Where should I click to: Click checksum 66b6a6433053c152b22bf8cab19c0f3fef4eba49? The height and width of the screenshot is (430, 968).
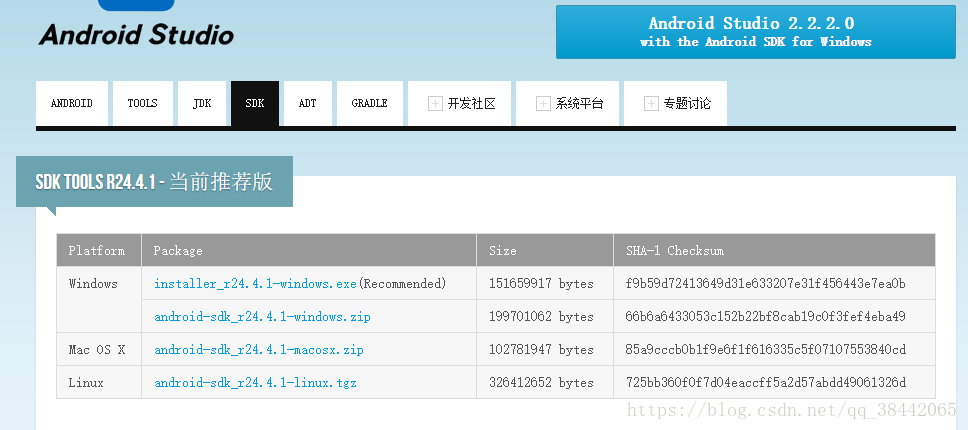[x=766, y=317]
